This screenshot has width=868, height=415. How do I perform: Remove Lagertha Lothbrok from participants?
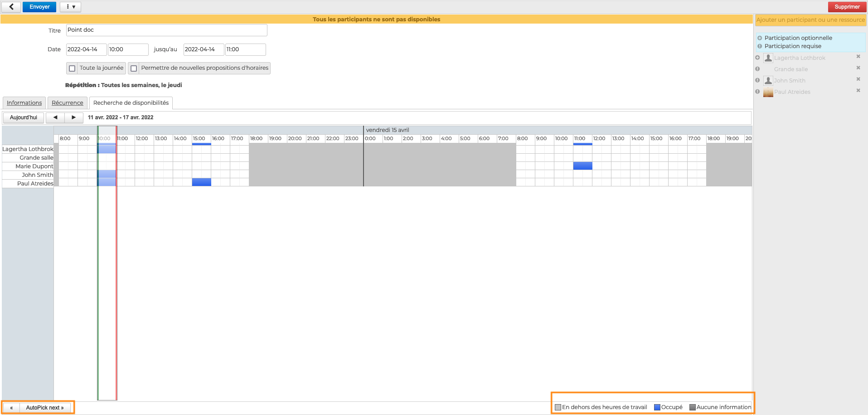tap(858, 57)
